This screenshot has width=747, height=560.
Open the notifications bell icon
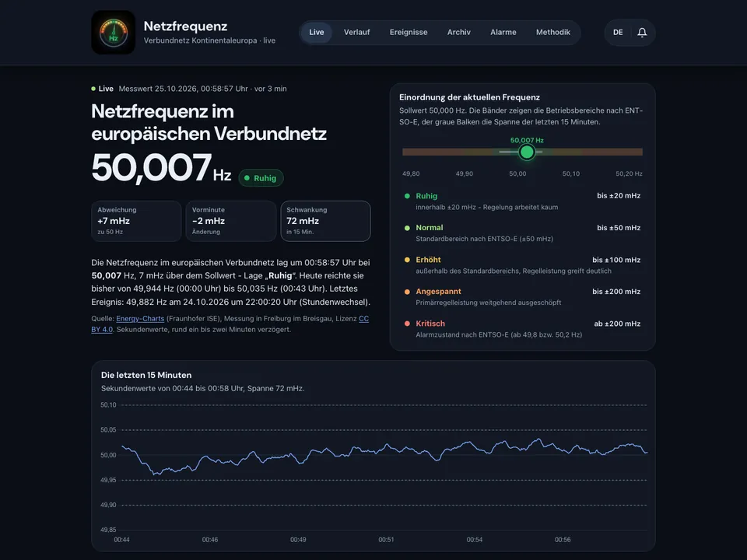[x=642, y=33]
